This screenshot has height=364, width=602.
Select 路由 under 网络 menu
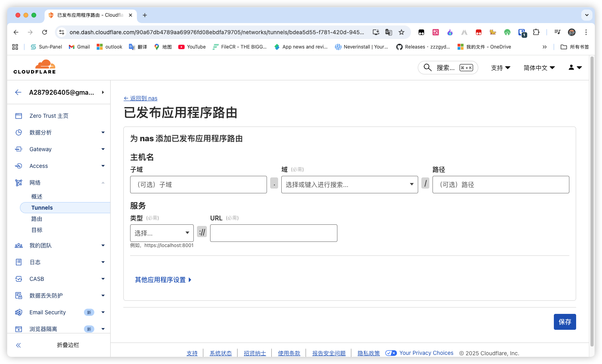(x=37, y=219)
